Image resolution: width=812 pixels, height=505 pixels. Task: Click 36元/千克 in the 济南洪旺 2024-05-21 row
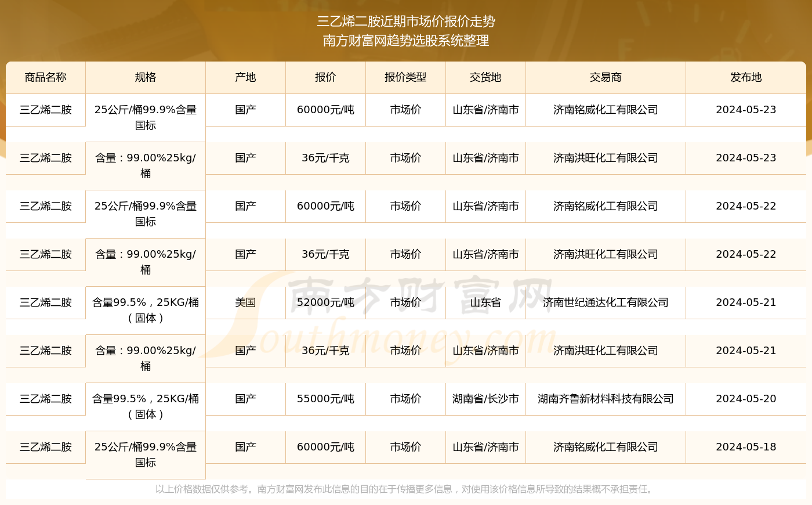pos(325,351)
